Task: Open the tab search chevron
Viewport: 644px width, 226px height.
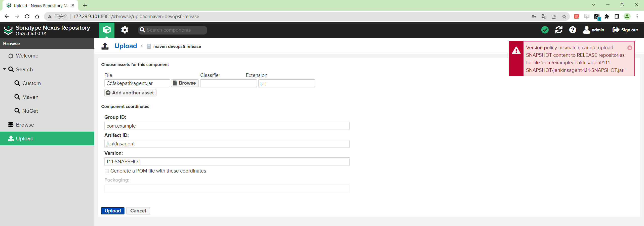Action: tap(593, 5)
